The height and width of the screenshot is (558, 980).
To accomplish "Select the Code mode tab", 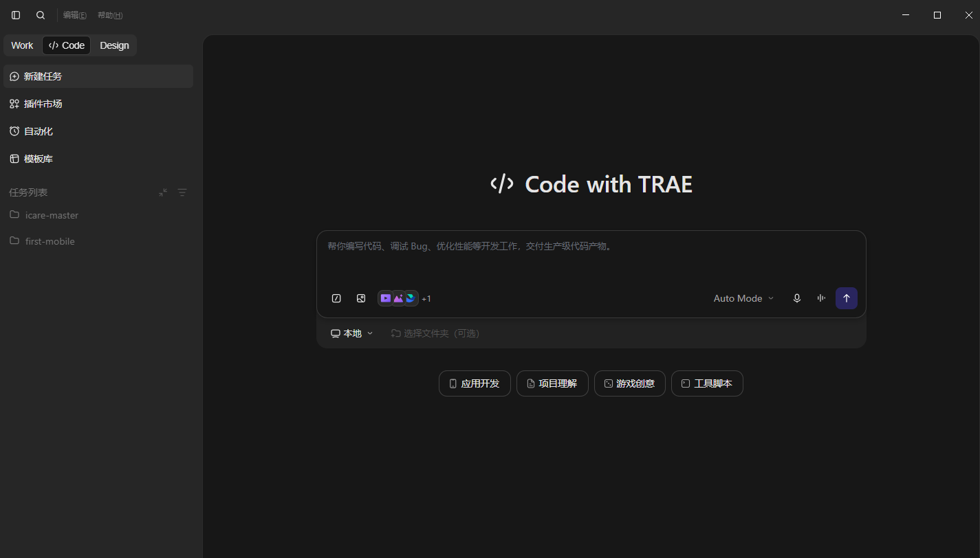I will point(67,45).
